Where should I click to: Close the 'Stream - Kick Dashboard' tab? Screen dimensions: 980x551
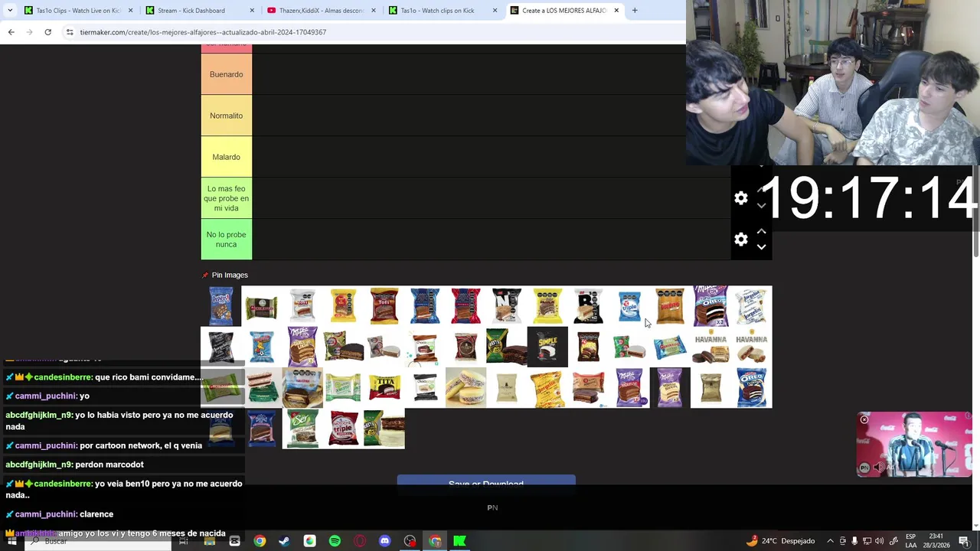click(x=253, y=11)
